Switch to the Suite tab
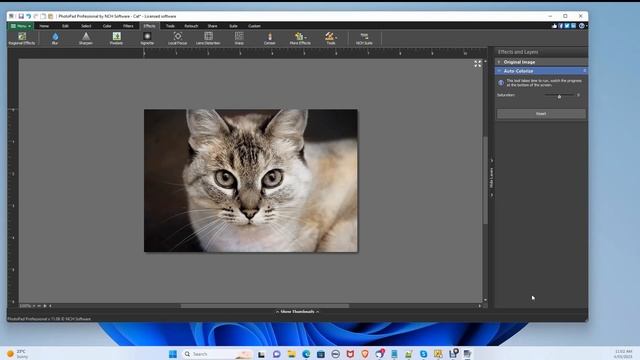The height and width of the screenshot is (360, 640). pos(233,26)
